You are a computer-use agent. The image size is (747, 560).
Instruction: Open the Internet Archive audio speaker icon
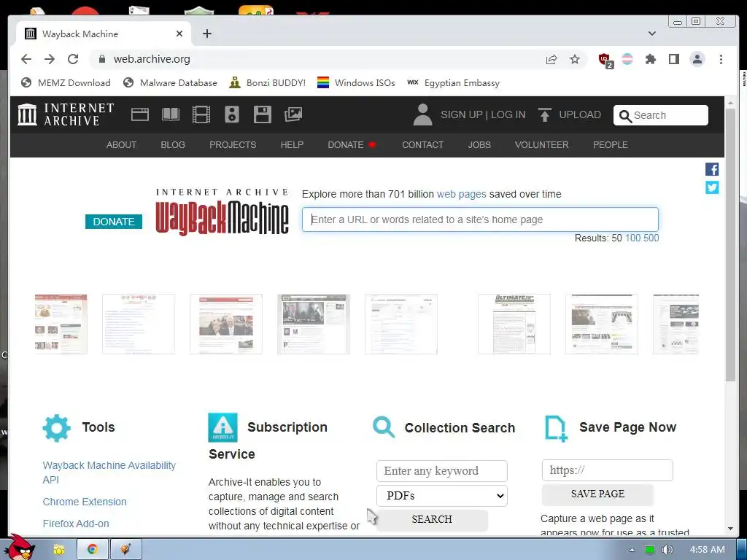(x=231, y=114)
